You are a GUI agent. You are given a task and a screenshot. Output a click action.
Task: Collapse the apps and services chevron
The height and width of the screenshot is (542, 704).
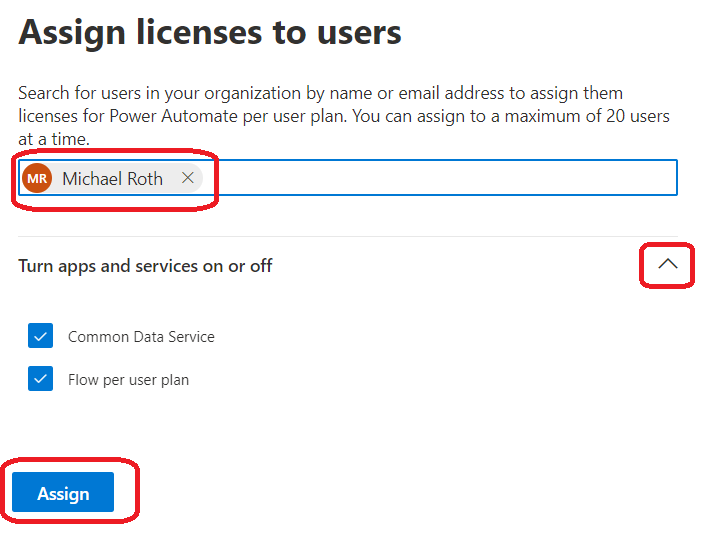[668, 264]
